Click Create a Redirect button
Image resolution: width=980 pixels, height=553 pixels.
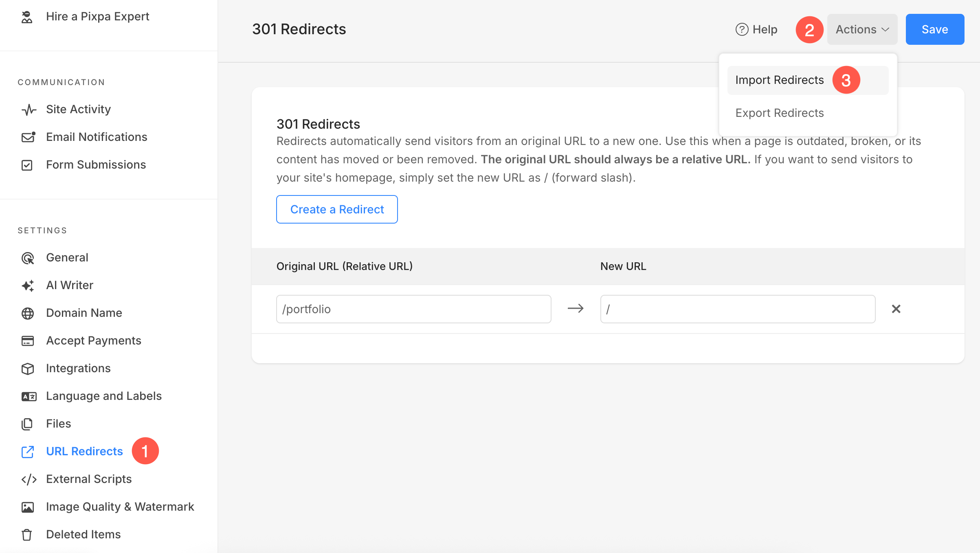coord(337,209)
